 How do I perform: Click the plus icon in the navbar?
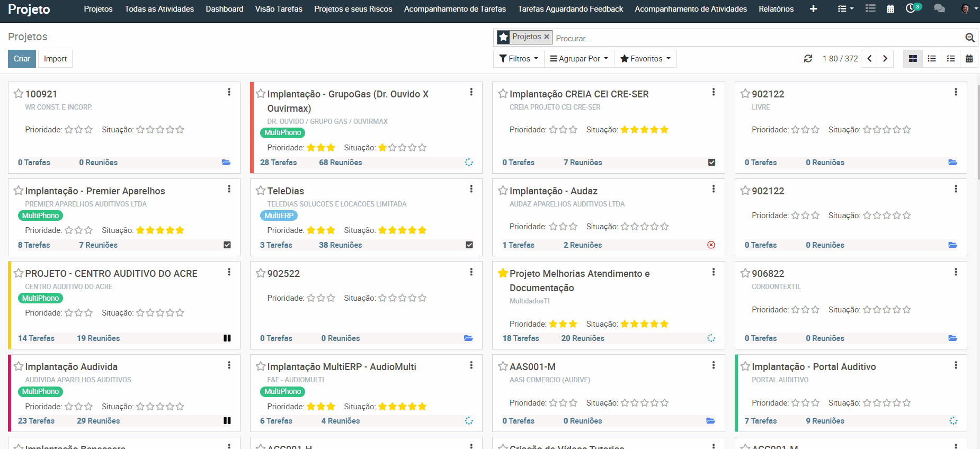(813, 8)
